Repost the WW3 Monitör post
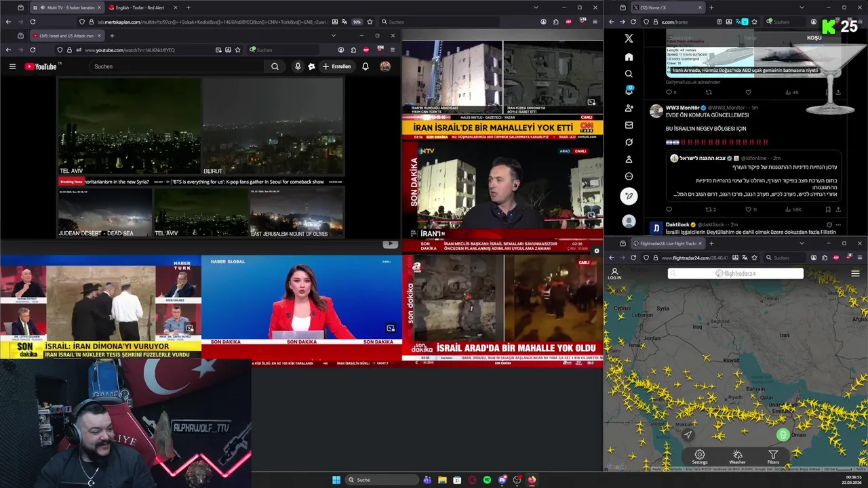Viewport: 868px width, 488px height. point(709,209)
